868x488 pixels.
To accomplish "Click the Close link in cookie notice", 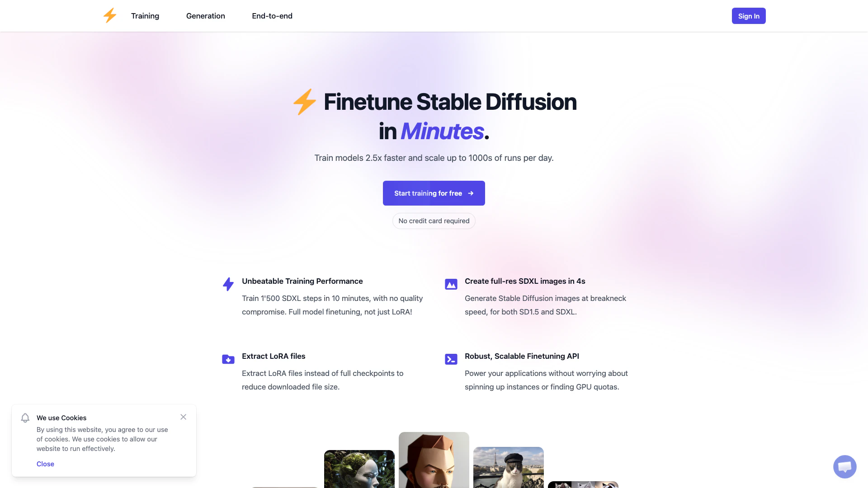I will click(x=45, y=464).
